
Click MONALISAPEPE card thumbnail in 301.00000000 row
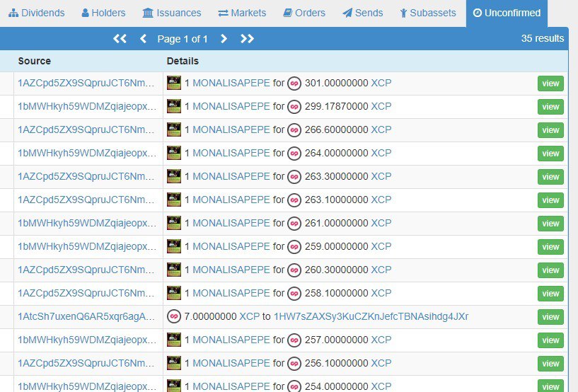pyautogui.click(x=174, y=83)
